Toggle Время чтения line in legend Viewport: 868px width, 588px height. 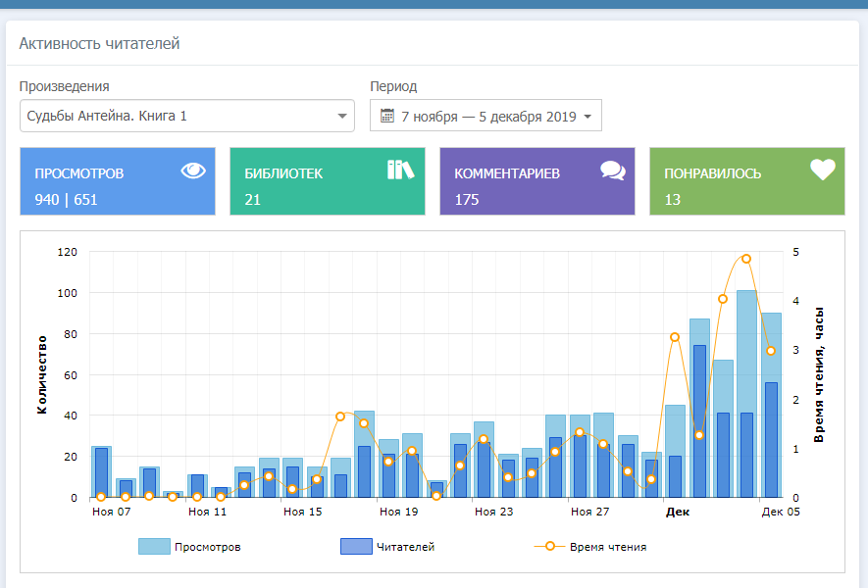pyautogui.click(x=607, y=547)
